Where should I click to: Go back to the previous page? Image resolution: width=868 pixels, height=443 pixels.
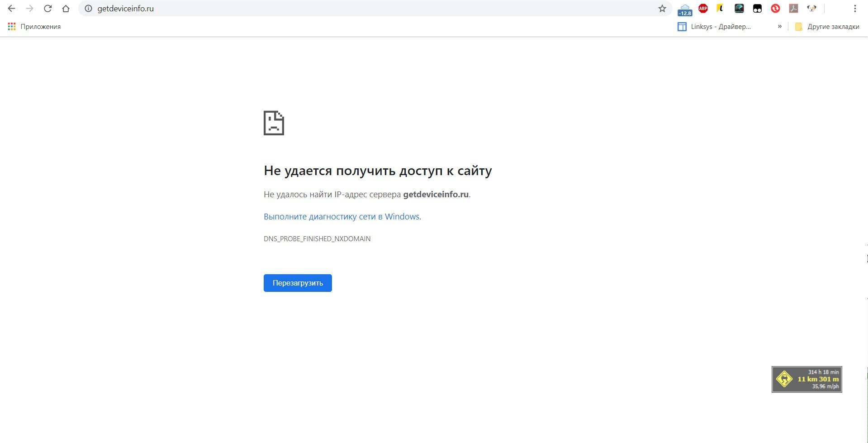11,9
